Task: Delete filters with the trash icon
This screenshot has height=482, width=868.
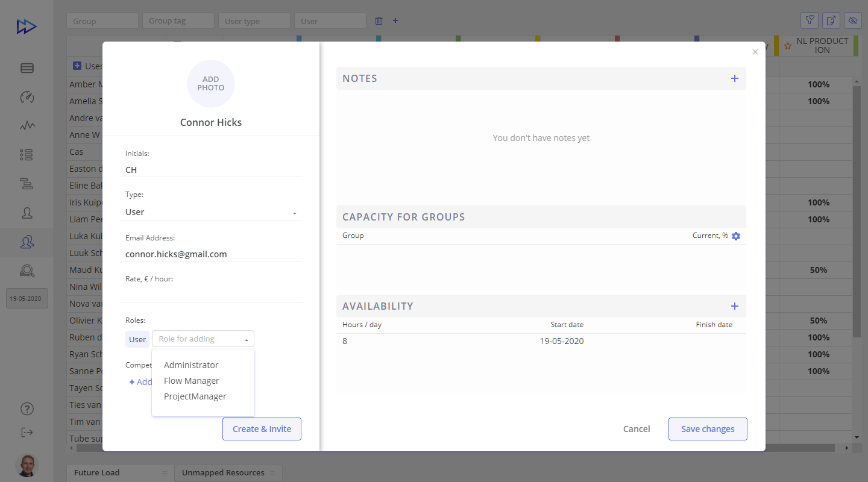Action: (x=379, y=20)
